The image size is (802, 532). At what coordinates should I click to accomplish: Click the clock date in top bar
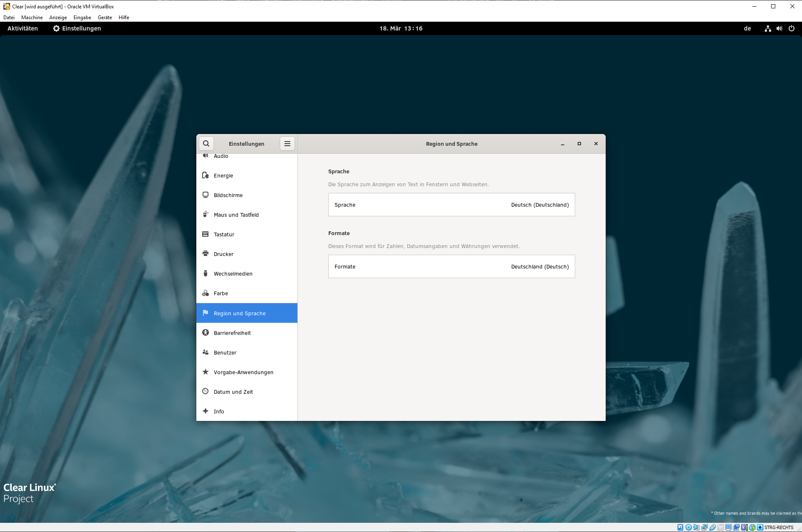coord(401,28)
